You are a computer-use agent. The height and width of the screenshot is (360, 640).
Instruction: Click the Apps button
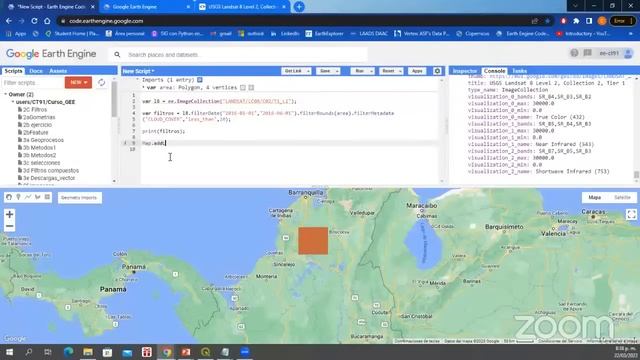tap(417, 71)
